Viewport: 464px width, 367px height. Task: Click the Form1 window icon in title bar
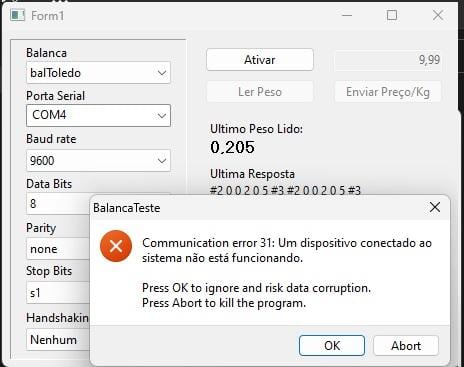(x=17, y=15)
